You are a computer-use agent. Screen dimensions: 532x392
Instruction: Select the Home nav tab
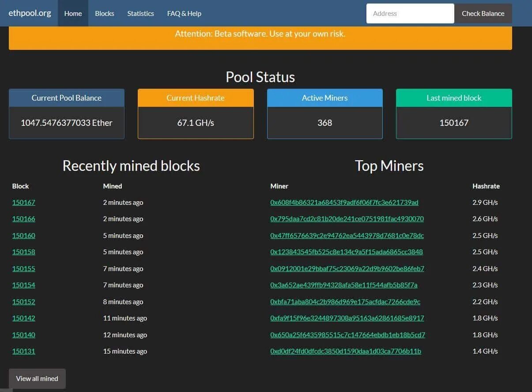point(73,13)
